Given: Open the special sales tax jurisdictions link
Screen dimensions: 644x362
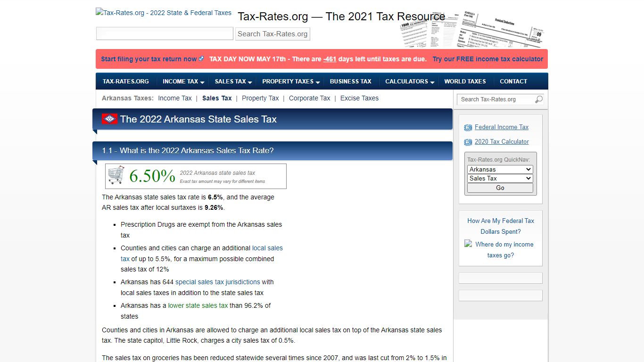Looking at the screenshot, I should click(x=218, y=282).
